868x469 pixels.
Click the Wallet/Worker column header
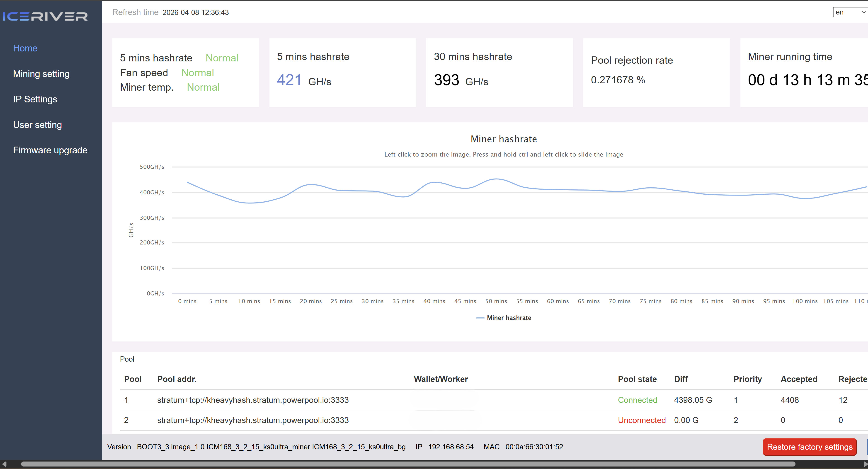(440, 379)
